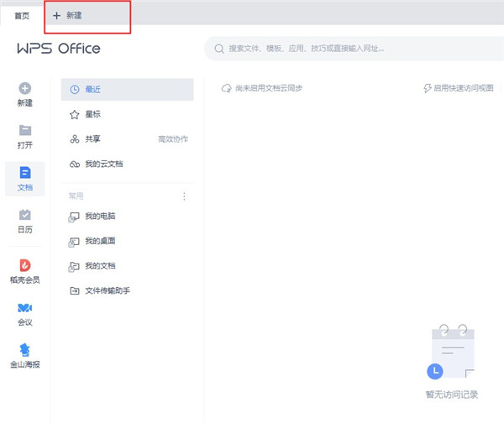
Task: Click the share icon beside 共享
Action: point(75,139)
